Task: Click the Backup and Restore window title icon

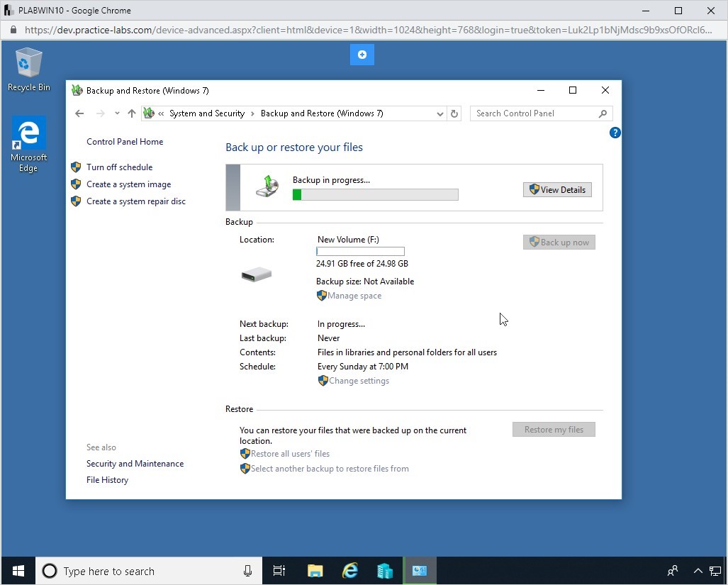Action: 77,90
